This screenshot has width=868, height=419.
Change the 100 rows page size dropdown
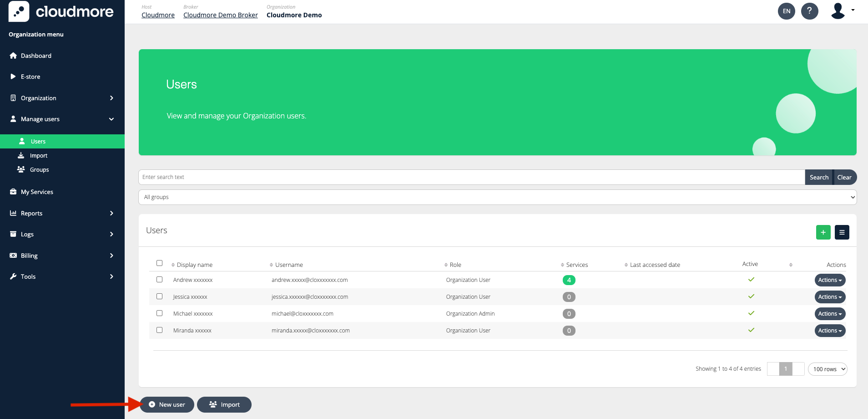point(827,369)
